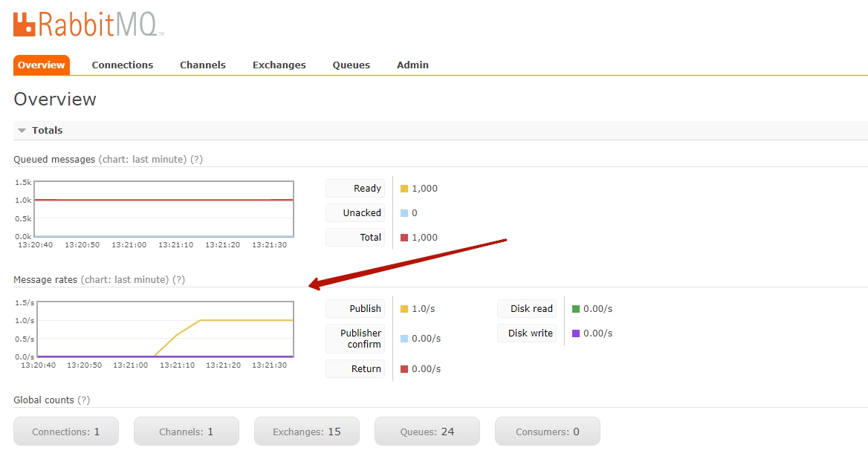Click the light blue Unacked swatch

pyautogui.click(x=404, y=213)
